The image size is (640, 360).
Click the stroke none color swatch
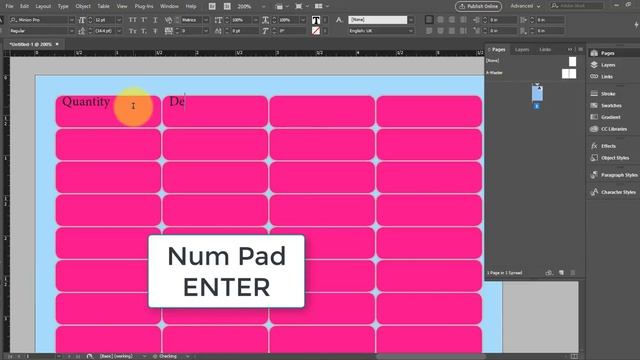tap(316, 31)
